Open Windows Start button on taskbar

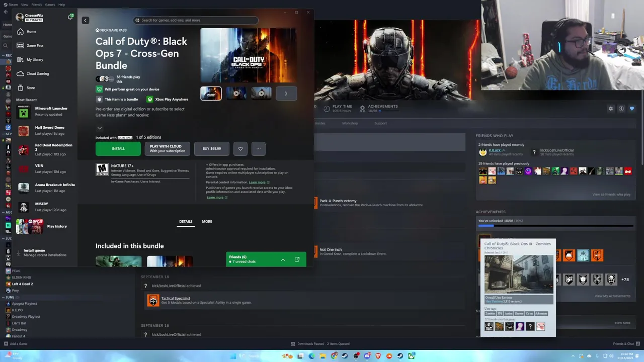coord(232,356)
